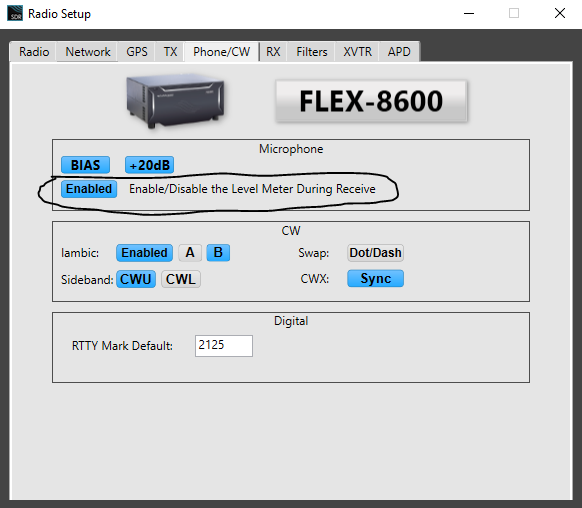Click the 'Sideband:' label
582x508 pixels.
(87, 279)
